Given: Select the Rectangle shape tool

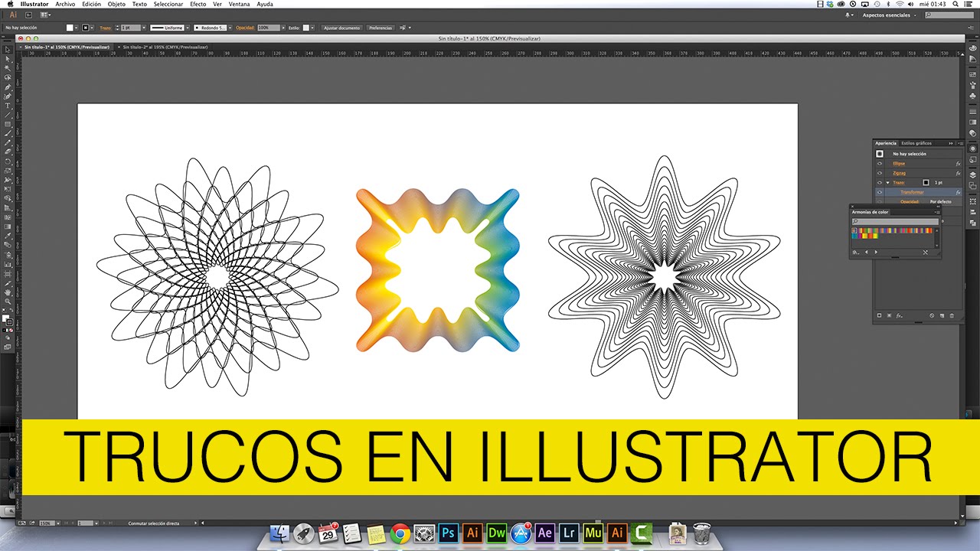Looking at the screenshot, I should pos(8,124).
